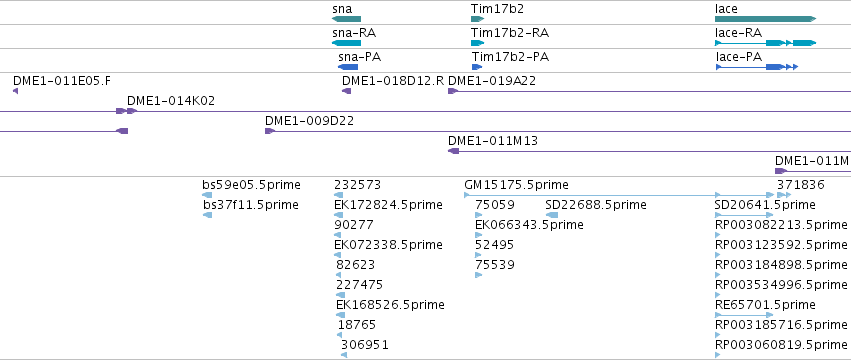
Task: Click the EK066343.5prime EST label
Action: click(x=529, y=225)
